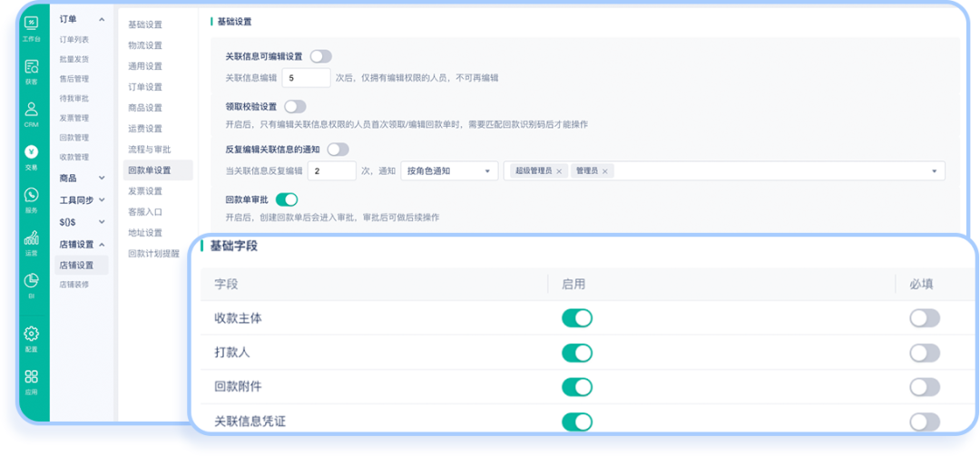Open 待我审批 in the menu
The image size is (980, 456).
point(73,98)
